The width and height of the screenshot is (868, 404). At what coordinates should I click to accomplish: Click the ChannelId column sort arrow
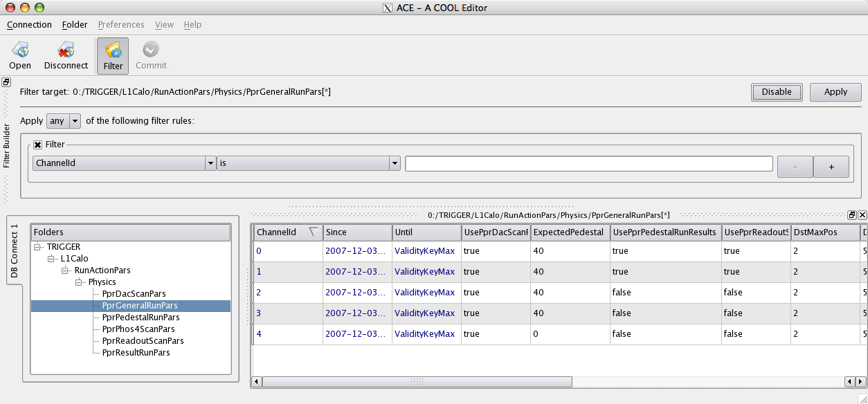click(314, 232)
